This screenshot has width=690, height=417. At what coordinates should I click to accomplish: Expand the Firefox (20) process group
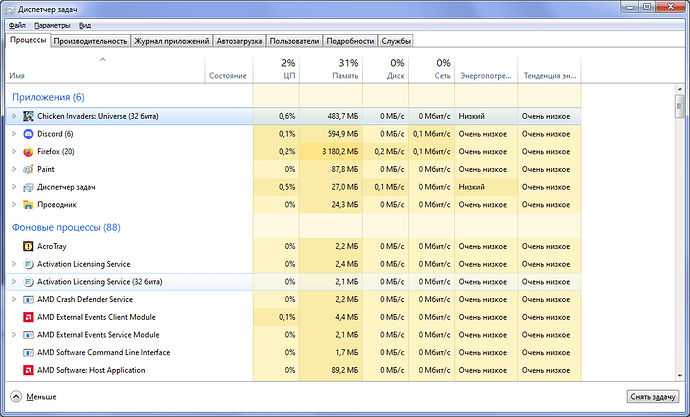pyautogui.click(x=14, y=152)
